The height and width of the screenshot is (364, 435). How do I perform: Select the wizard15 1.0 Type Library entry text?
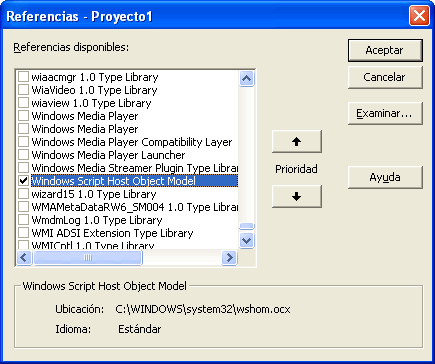click(x=94, y=194)
